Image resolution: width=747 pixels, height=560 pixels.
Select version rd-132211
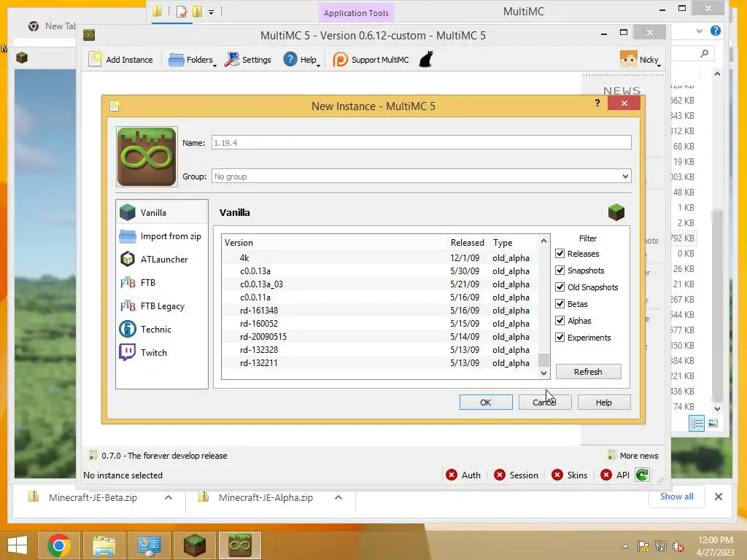pos(379,363)
